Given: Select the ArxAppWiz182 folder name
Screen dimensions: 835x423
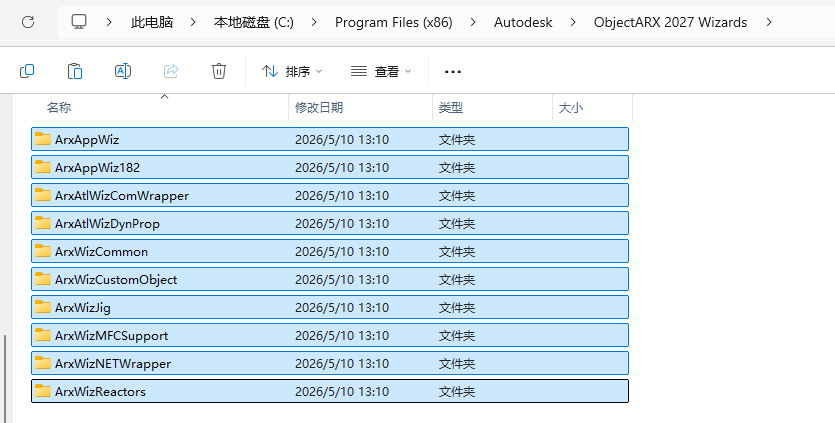Looking at the screenshot, I should (x=97, y=167).
